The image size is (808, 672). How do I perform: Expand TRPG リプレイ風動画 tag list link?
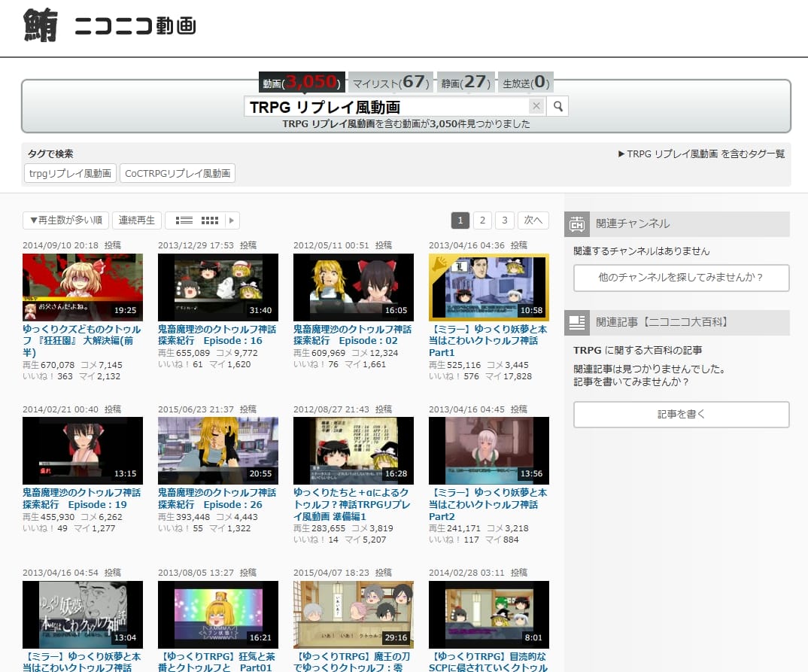coord(700,154)
